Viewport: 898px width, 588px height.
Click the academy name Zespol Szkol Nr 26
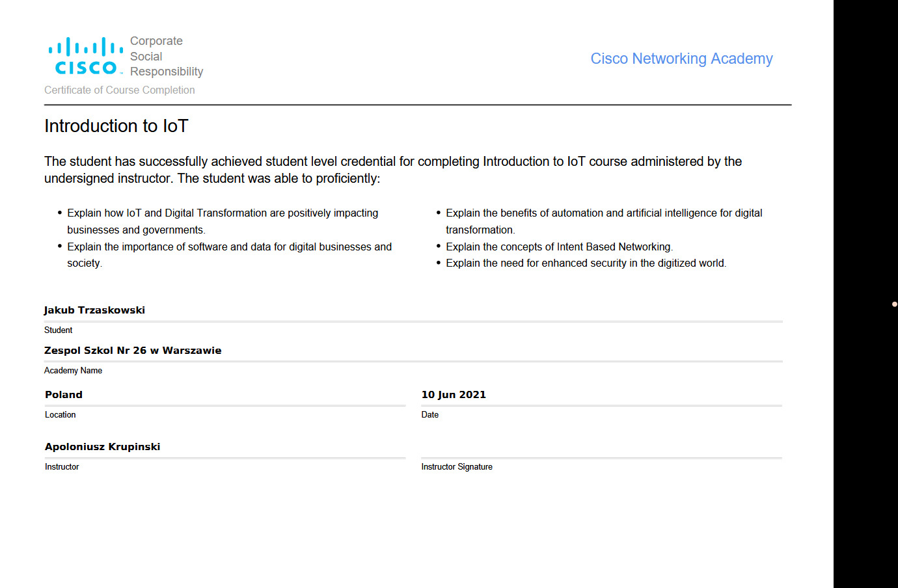133,350
